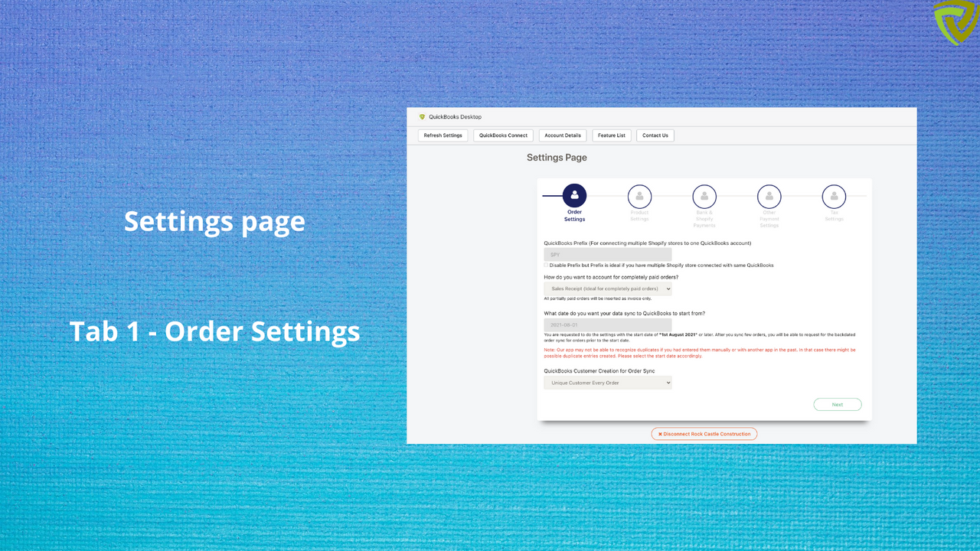Select the Other Payment Settings step icon
Image resolution: width=980 pixels, height=551 pixels.
tap(769, 196)
